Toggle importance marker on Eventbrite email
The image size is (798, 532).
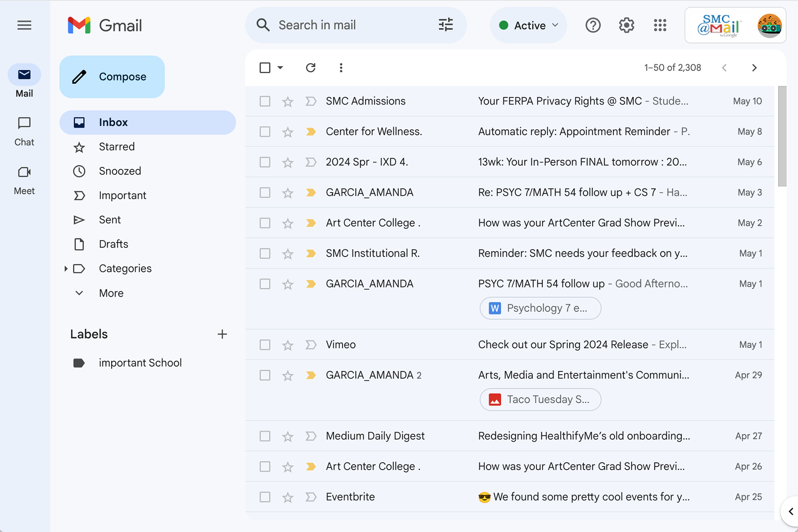coord(311,497)
